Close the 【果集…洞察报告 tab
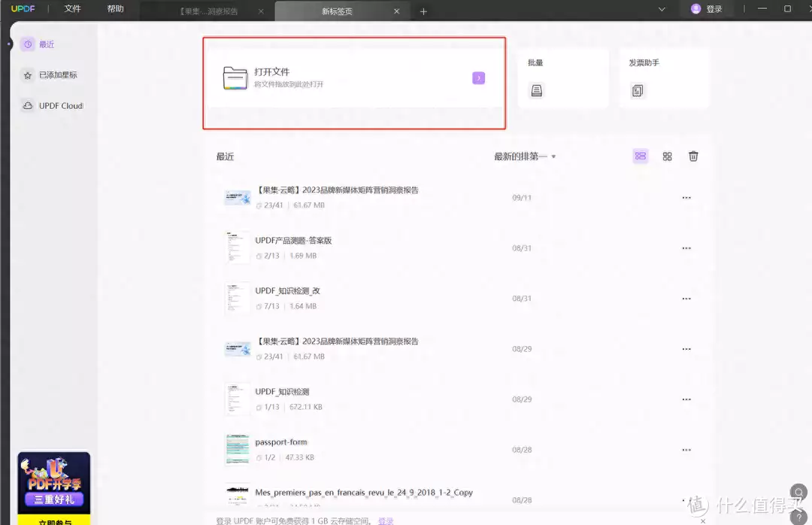This screenshot has width=812, height=525. pyautogui.click(x=261, y=11)
